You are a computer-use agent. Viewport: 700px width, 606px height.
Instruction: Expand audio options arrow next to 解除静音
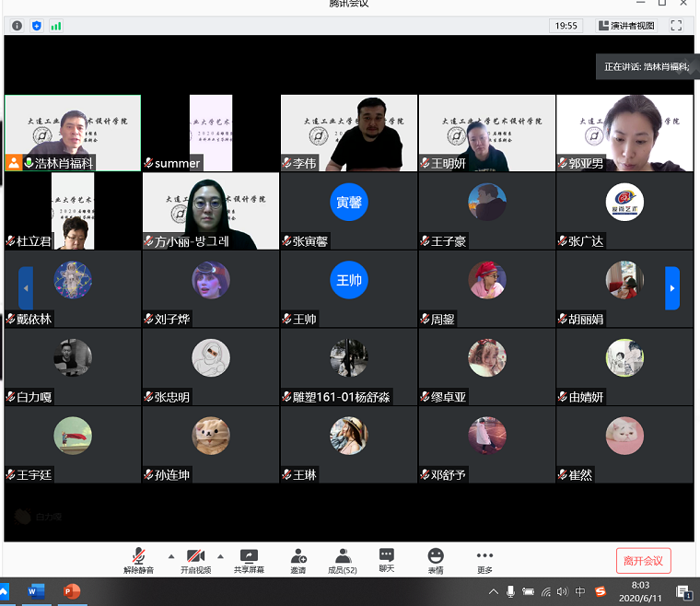click(x=170, y=556)
